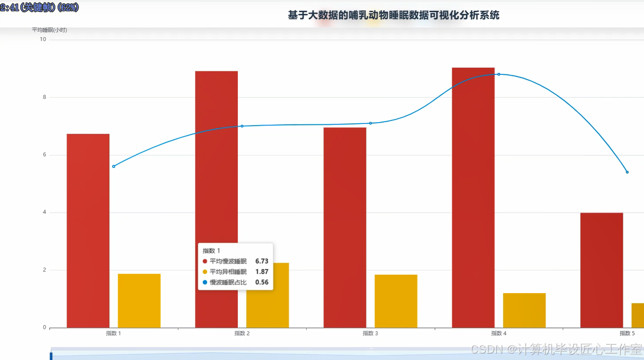Click the yellow dot beside 平均异相睡眠 in tooltip

(x=205, y=272)
